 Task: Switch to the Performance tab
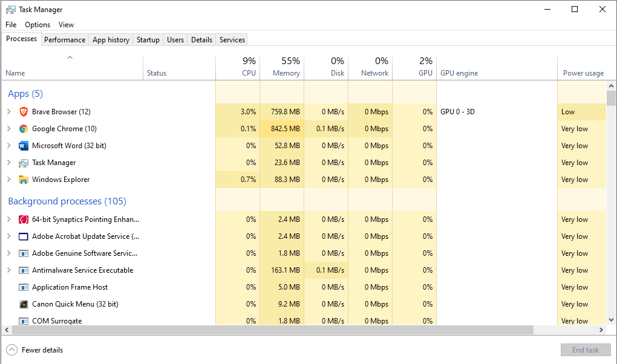click(65, 40)
